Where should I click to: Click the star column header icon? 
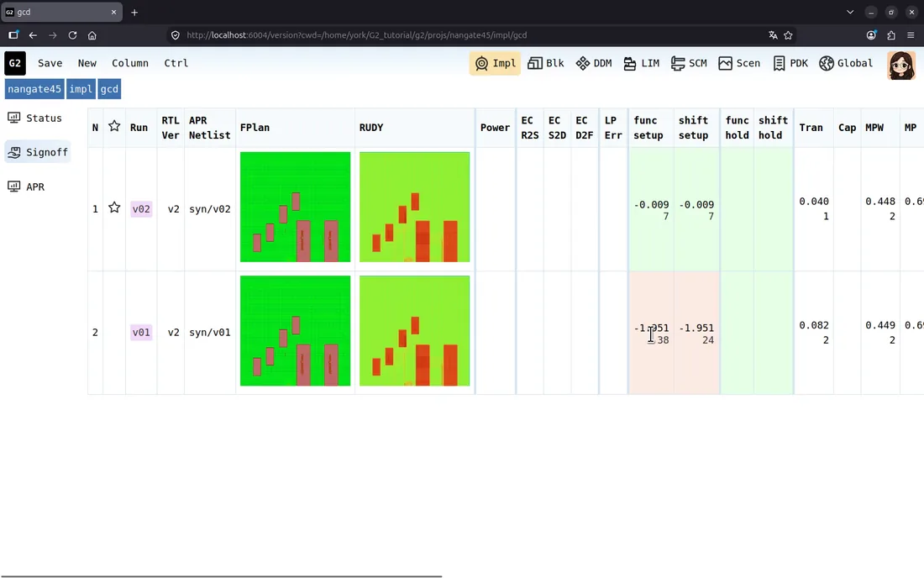[x=114, y=126]
